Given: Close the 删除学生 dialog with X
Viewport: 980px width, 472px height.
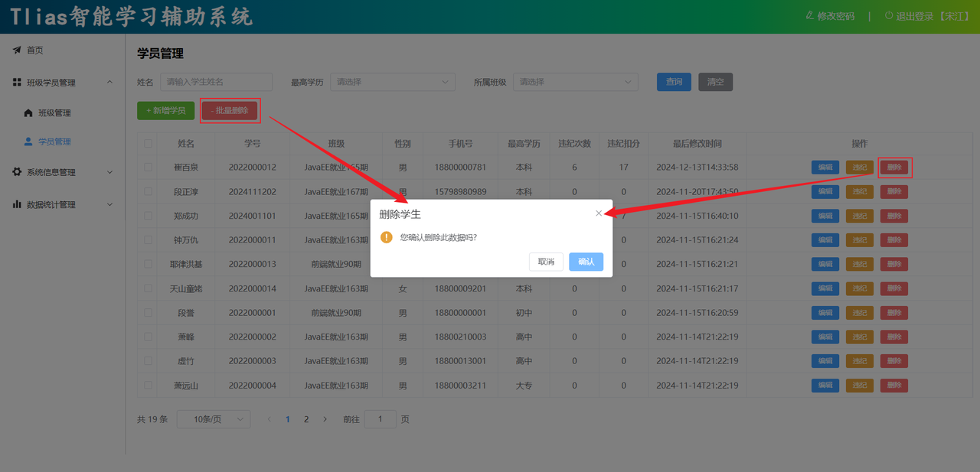Looking at the screenshot, I should point(599,213).
